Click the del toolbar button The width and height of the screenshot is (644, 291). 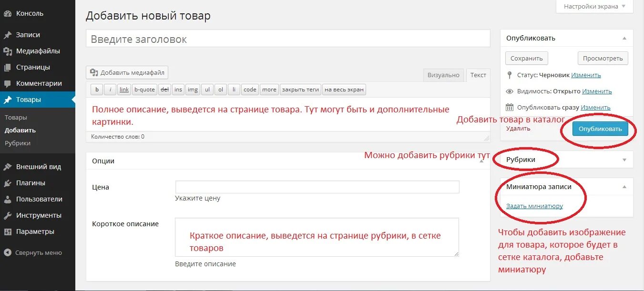(x=164, y=90)
